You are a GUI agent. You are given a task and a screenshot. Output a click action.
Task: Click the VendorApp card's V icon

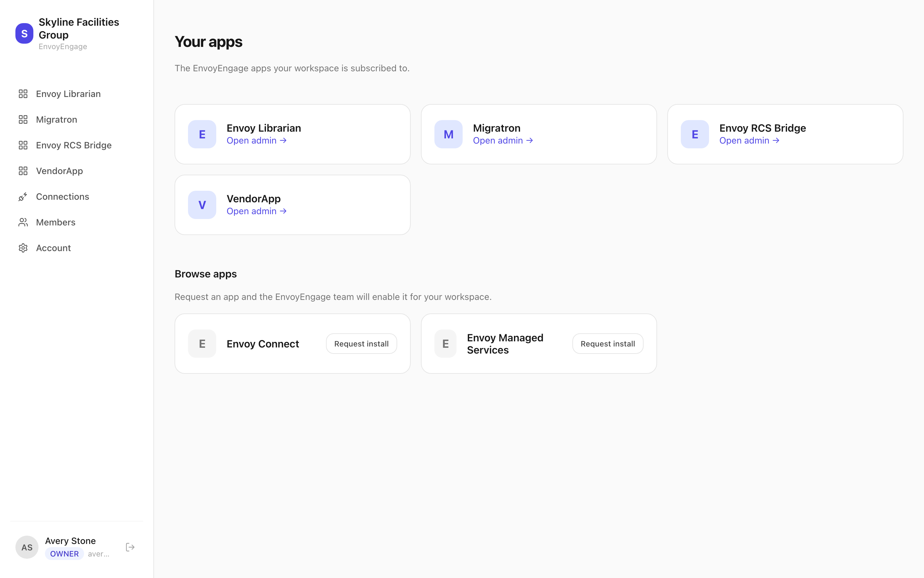coord(202,205)
